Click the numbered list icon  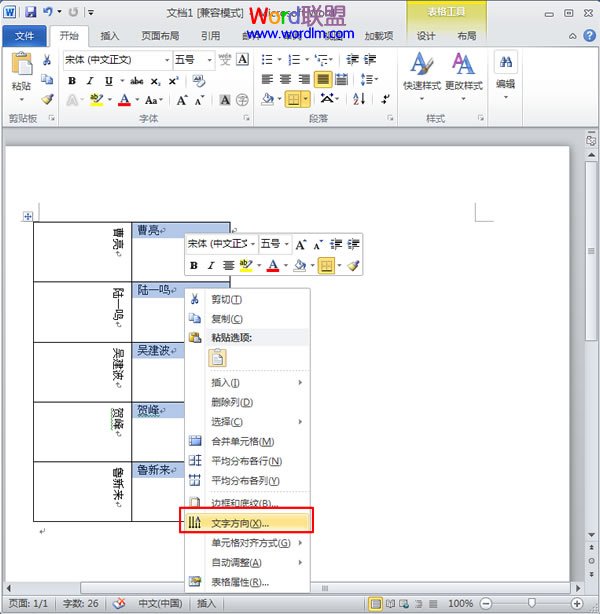pos(294,60)
